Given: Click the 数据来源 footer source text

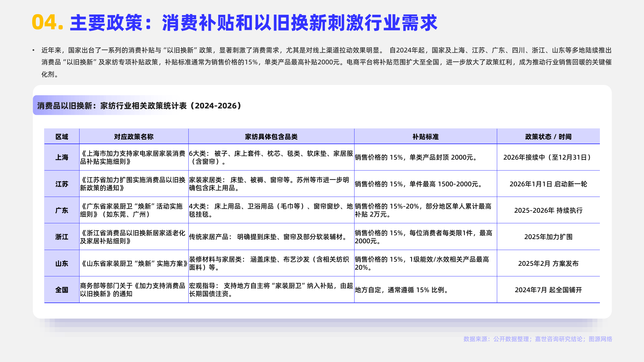Looking at the screenshot, I should click(537, 339).
